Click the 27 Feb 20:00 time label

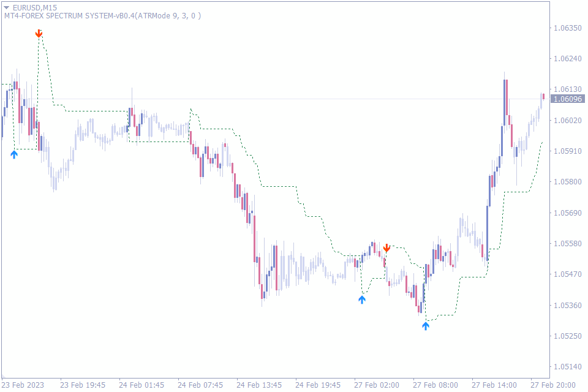552,385
